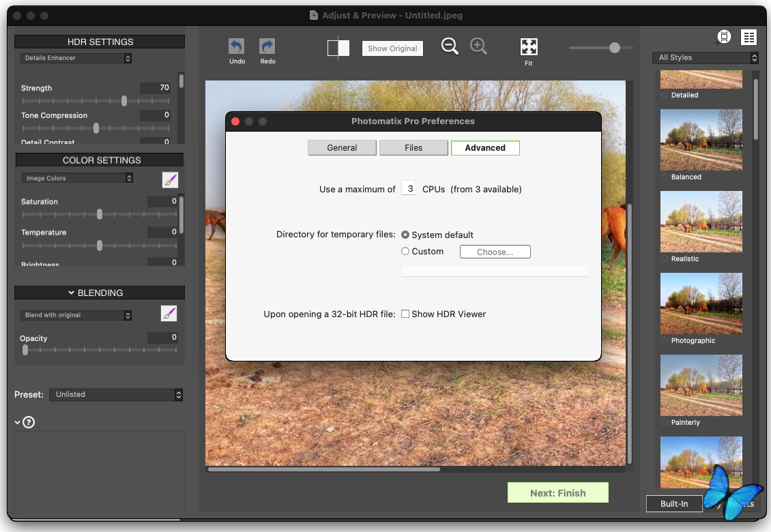
Task: Click the Temperature value field
Action: (163, 232)
